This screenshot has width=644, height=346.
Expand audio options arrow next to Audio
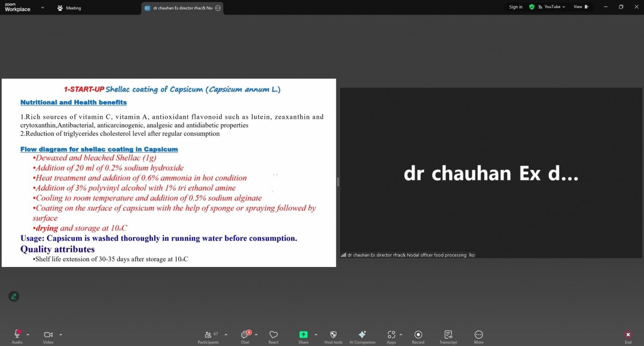[28, 334]
